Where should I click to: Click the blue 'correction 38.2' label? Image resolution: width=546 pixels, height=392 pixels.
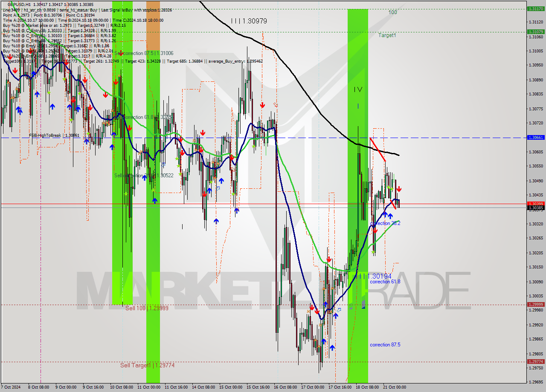click(385, 223)
